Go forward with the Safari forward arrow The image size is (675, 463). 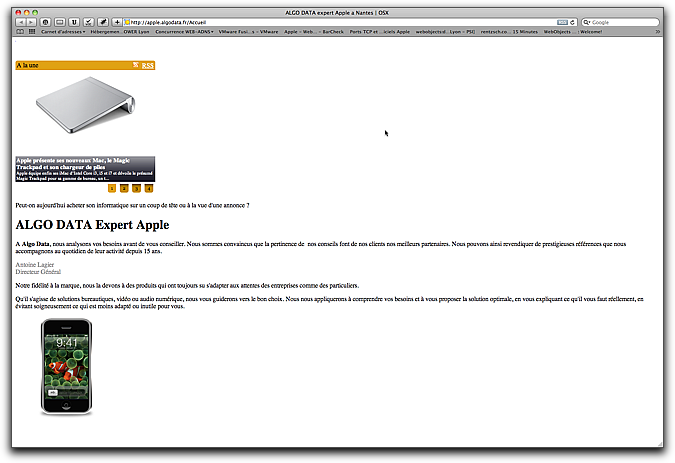pyautogui.click(x=31, y=22)
